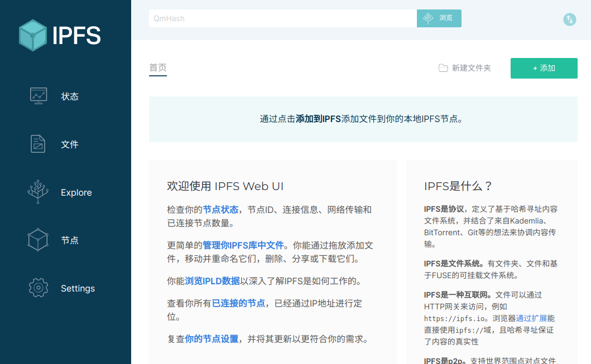Click the status chart monitor icon
The height and width of the screenshot is (364, 591).
(39, 96)
